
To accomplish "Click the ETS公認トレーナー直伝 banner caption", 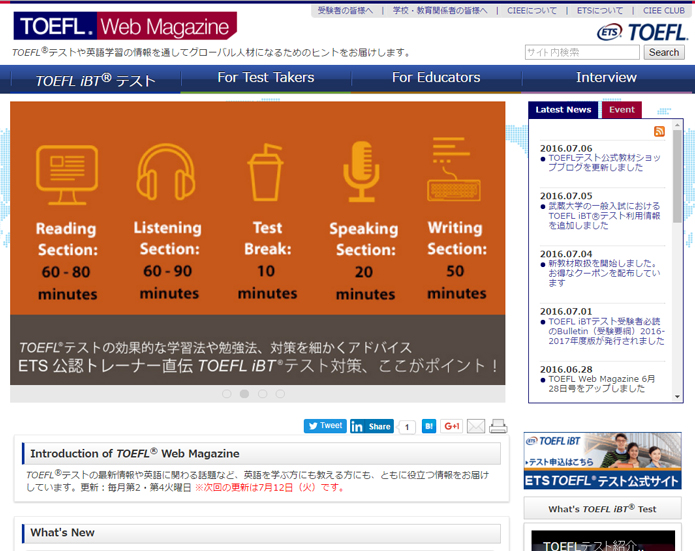I will pos(258,366).
